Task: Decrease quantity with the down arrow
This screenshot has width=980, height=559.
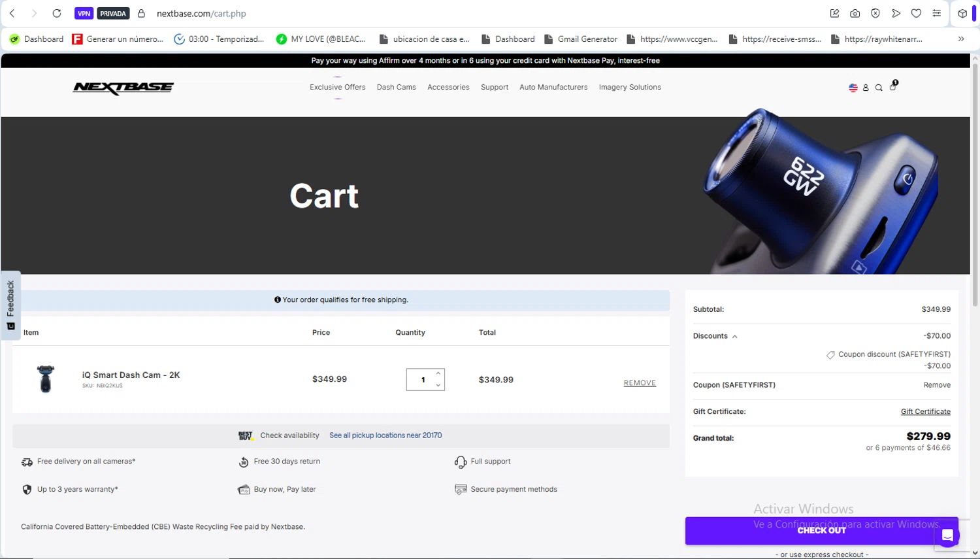Action: [438, 385]
